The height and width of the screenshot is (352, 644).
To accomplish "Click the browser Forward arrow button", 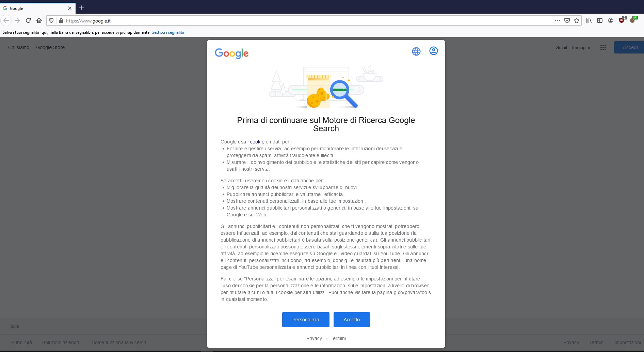I will (x=17, y=20).
